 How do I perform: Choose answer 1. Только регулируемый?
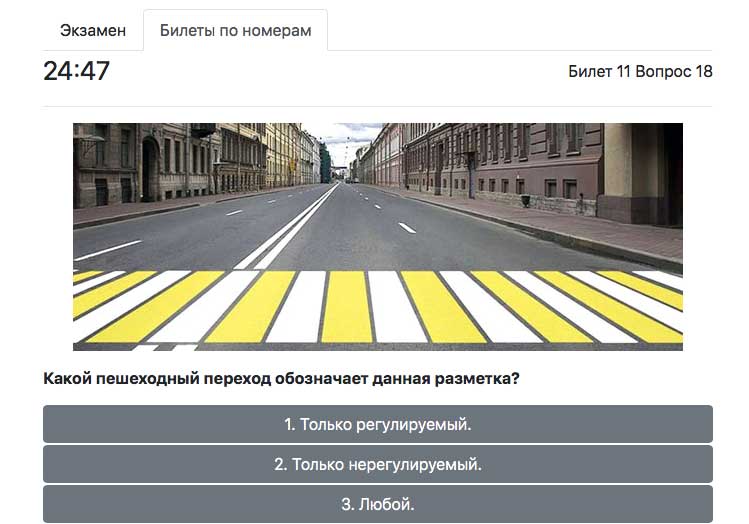pyautogui.click(x=378, y=424)
